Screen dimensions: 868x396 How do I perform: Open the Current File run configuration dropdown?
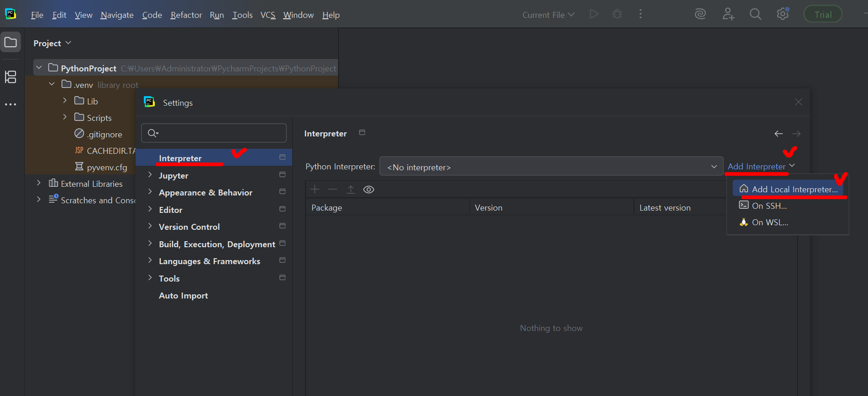(548, 15)
